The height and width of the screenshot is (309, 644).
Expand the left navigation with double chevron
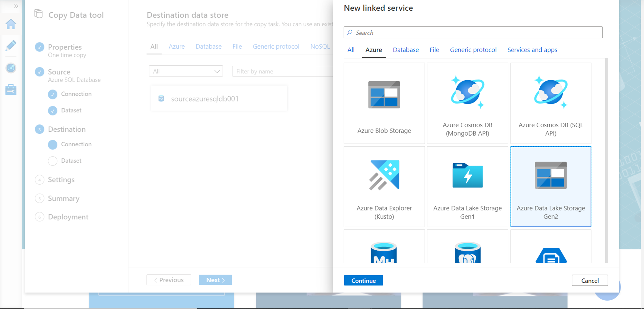16,6
